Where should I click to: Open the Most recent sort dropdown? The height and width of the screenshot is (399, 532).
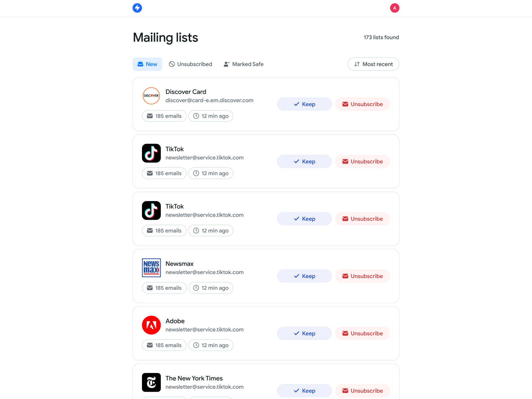point(373,64)
